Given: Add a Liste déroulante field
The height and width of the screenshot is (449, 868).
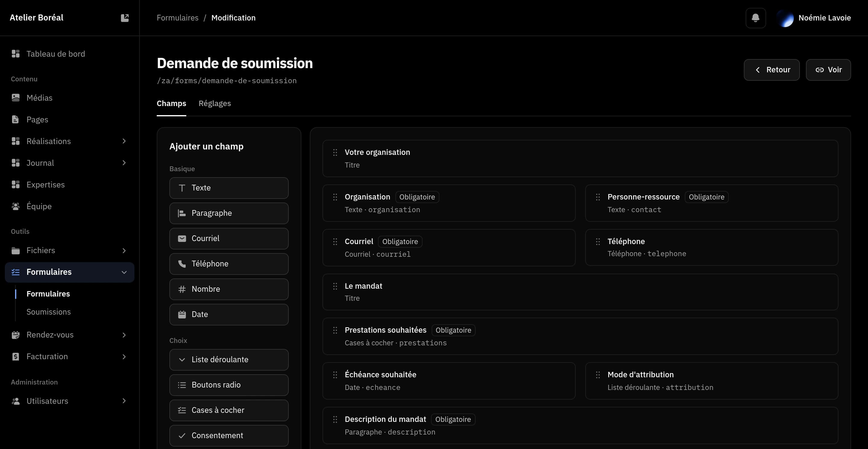Looking at the screenshot, I should point(229,360).
